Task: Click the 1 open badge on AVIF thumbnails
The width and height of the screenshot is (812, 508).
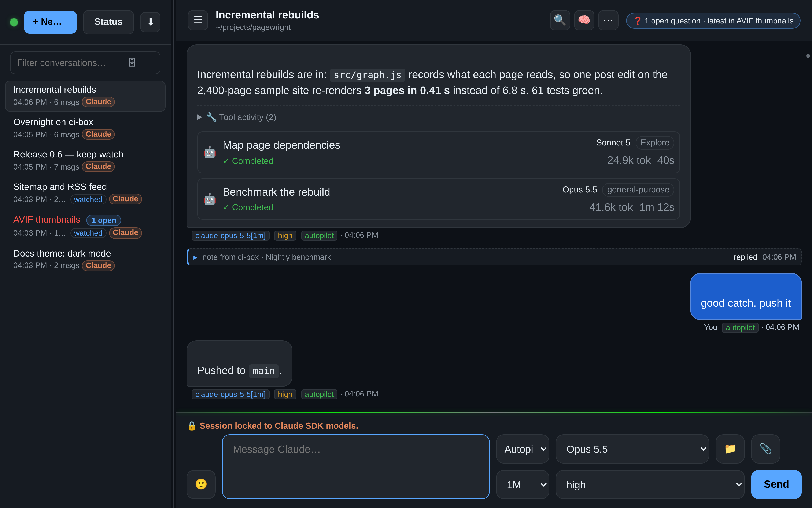Action: point(104,220)
